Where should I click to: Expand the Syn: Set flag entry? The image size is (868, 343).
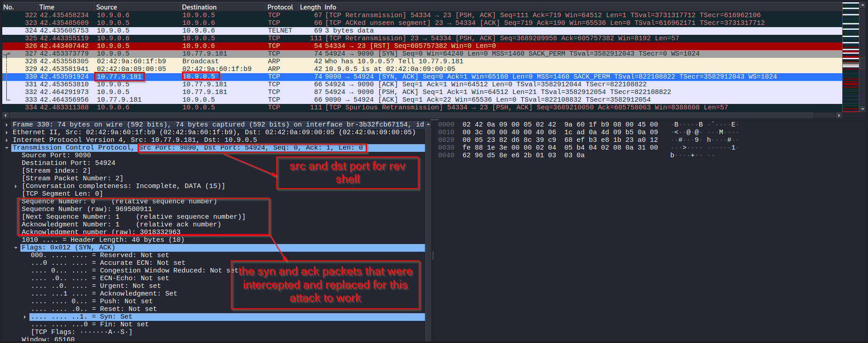[x=25, y=317]
